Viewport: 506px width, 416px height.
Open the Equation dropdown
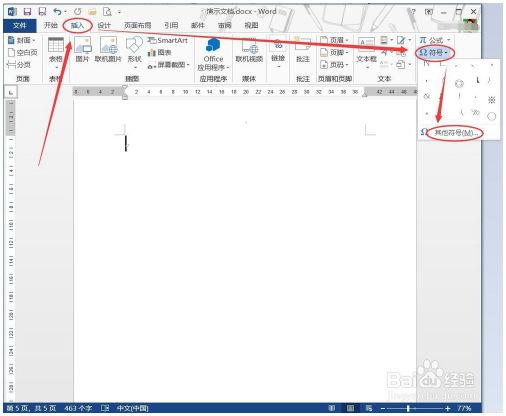(x=435, y=40)
